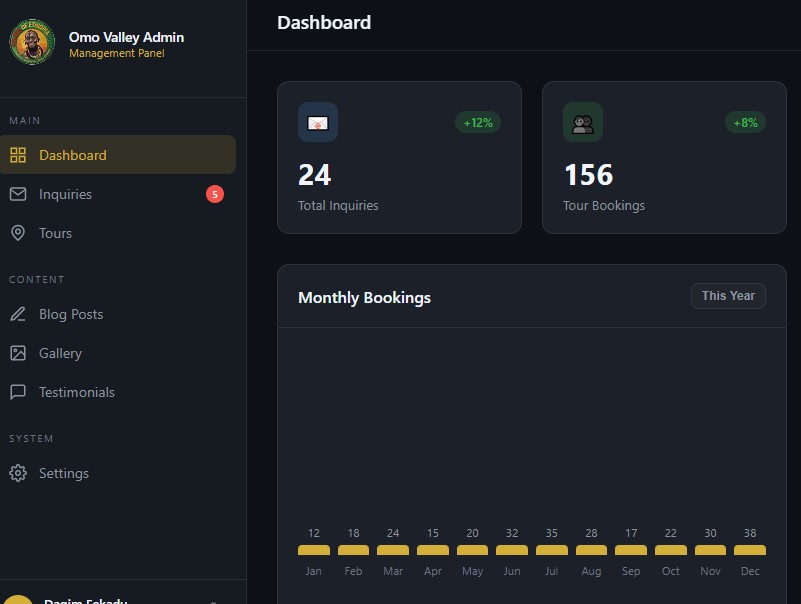This screenshot has height=604, width=801.
Task: Click the +8% growth badge
Action: [745, 123]
